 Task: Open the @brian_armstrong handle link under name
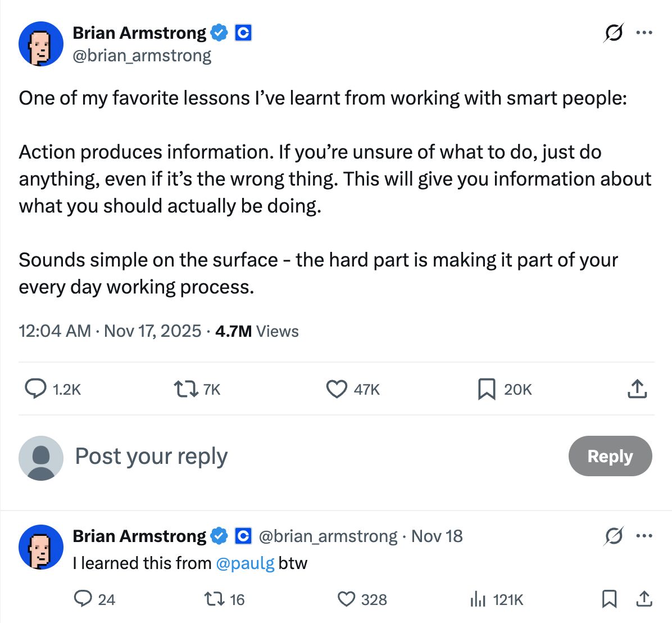tap(142, 56)
